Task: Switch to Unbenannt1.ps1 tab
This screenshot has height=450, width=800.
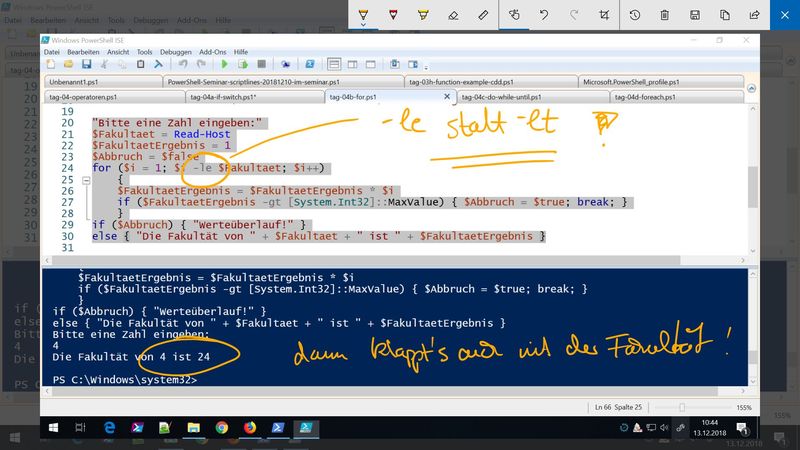Action: 103,82
